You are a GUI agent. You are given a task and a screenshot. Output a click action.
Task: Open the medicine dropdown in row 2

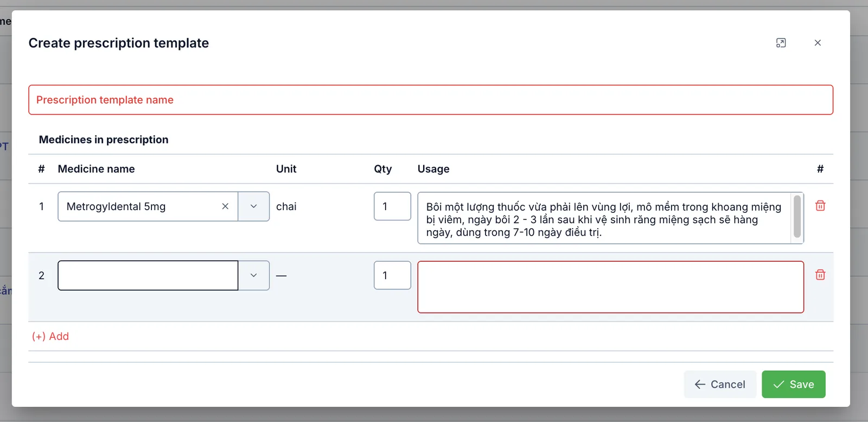tap(253, 275)
